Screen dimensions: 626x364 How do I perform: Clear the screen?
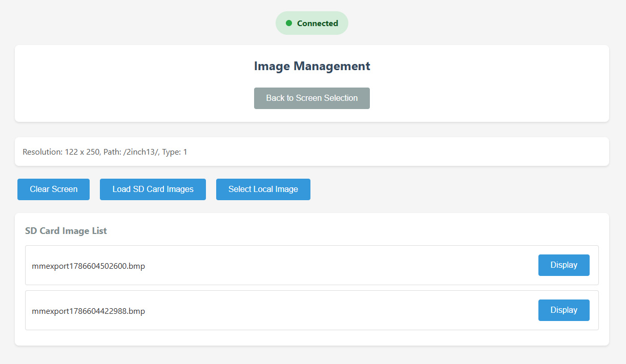[53, 189]
